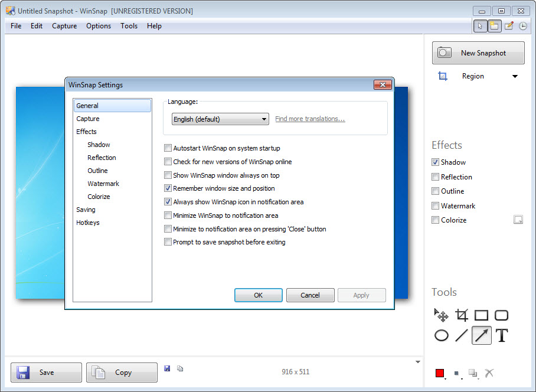Open Reflection settings in the settings tree
536x392 pixels.
pos(102,158)
